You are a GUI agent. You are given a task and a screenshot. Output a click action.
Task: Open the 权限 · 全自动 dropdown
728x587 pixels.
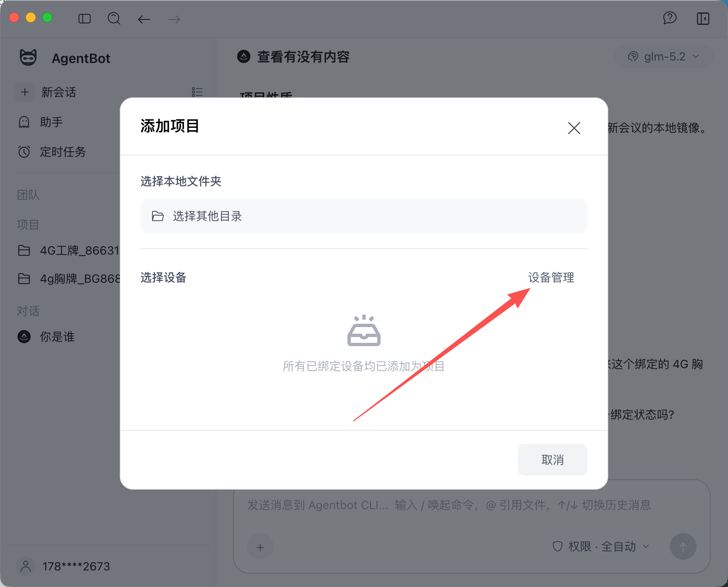[601, 546]
